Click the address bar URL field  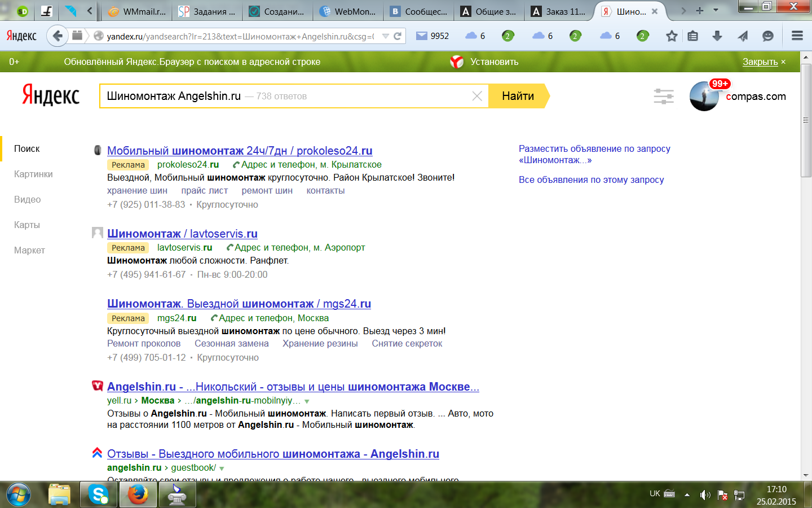coord(240,36)
